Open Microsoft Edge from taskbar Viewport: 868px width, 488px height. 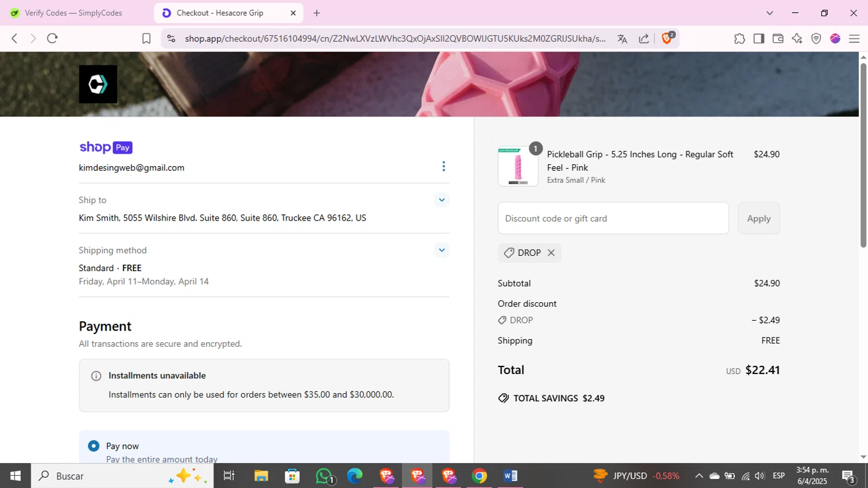pyautogui.click(x=355, y=476)
